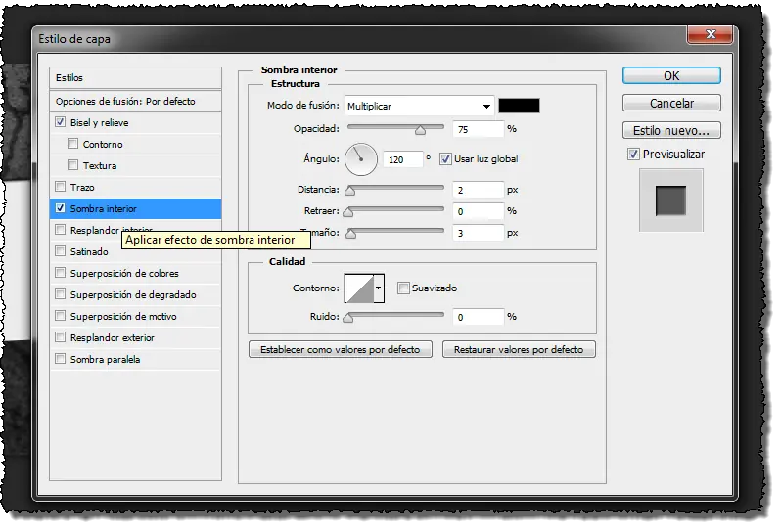Click the Contorno curve thumbnail
The width and height of the screenshot is (781, 532).
click(x=359, y=288)
